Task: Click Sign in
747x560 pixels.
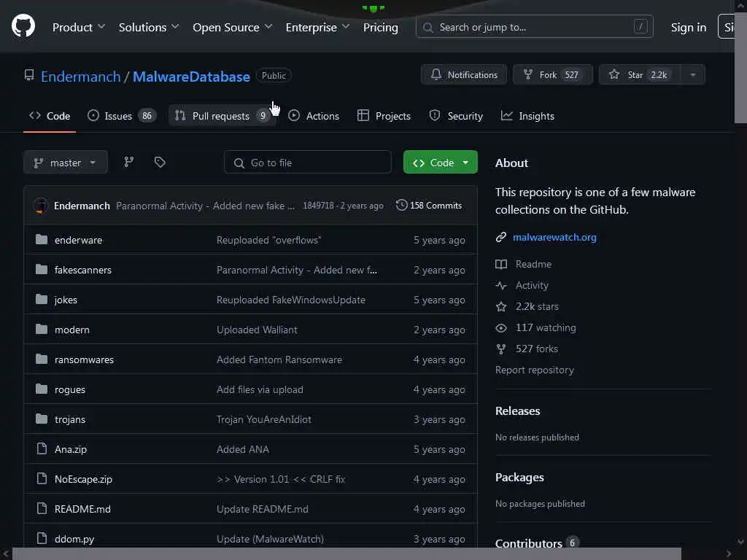Action: point(689,27)
